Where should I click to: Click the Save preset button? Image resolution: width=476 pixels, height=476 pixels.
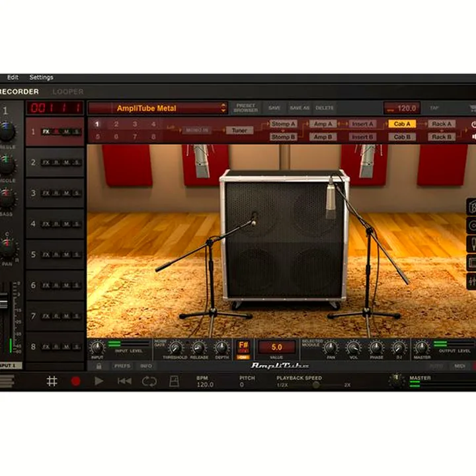(274, 108)
